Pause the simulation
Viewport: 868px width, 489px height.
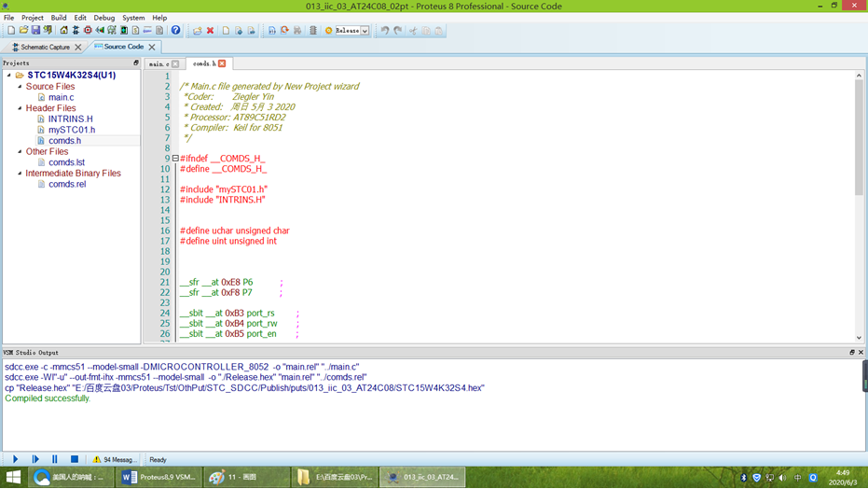(x=55, y=459)
